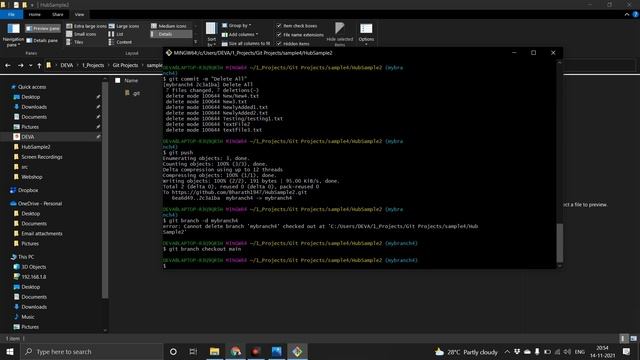Select List layout
The height and width of the screenshot is (360, 640).
(x=116, y=34)
